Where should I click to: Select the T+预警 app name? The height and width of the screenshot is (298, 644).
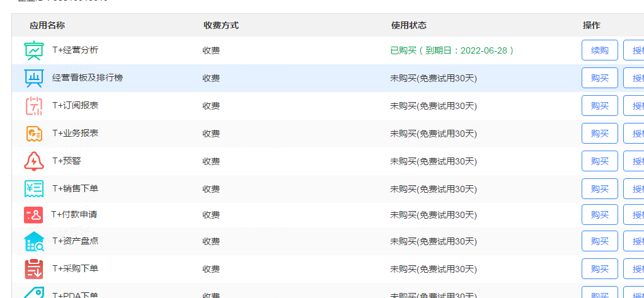pos(67,161)
